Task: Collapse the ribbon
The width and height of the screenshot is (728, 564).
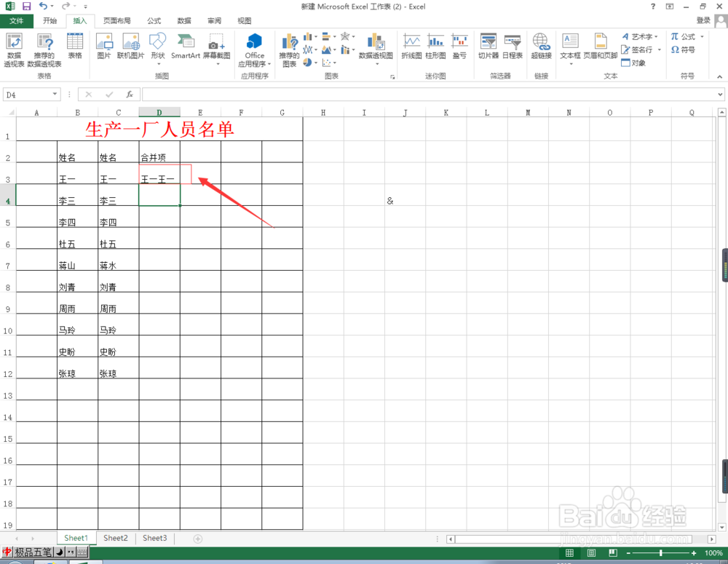Action: [720, 76]
